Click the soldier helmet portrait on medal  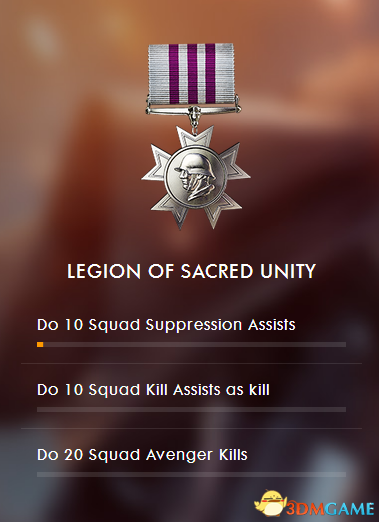[195, 177]
